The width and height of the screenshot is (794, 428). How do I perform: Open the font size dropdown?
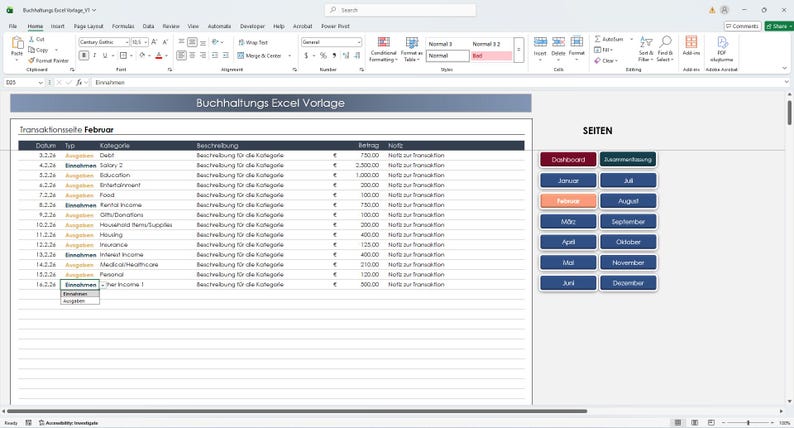tap(146, 42)
